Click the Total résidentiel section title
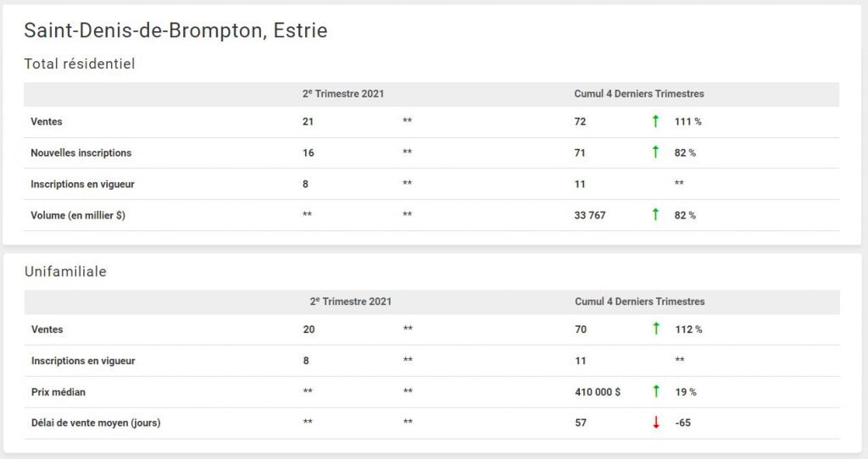This screenshot has width=868, height=459. tap(80, 64)
